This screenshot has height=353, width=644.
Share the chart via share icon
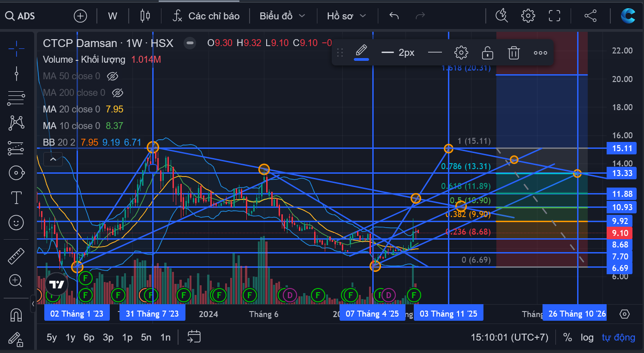pyautogui.click(x=590, y=16)
